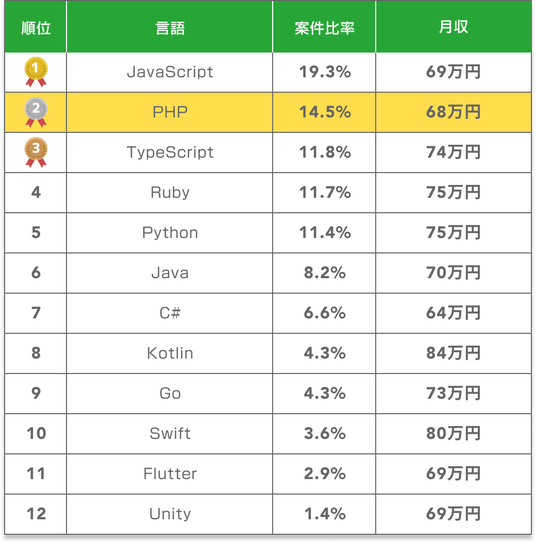Select the JavaScript language cell
This screenshot has width=536, height=543.
170,72
